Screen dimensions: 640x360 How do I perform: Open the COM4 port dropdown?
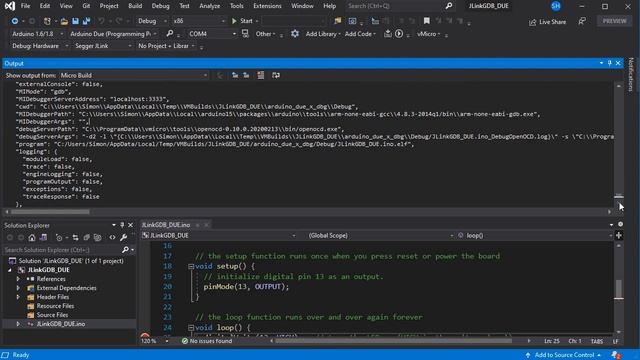coord(212,34)
